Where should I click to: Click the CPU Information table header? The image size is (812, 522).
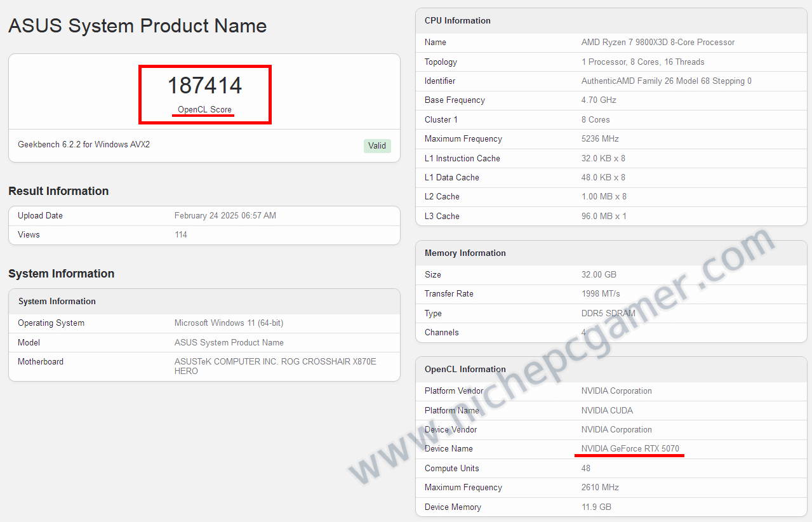pos(458,20)
